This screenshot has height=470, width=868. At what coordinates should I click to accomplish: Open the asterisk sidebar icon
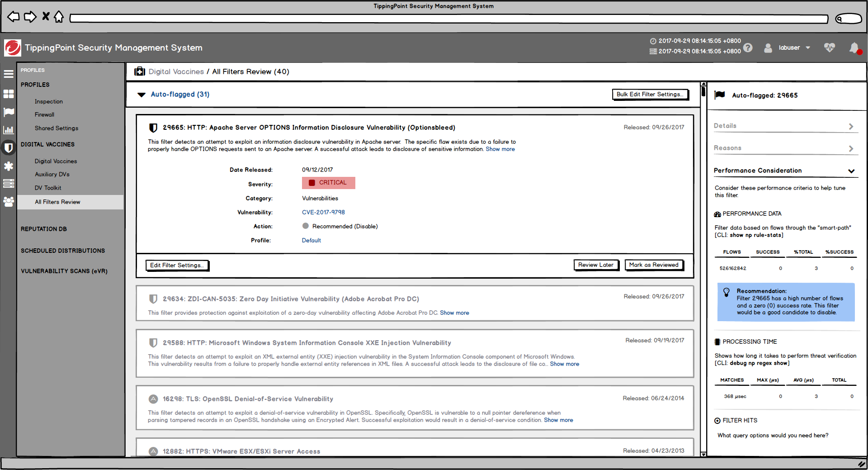9,166
